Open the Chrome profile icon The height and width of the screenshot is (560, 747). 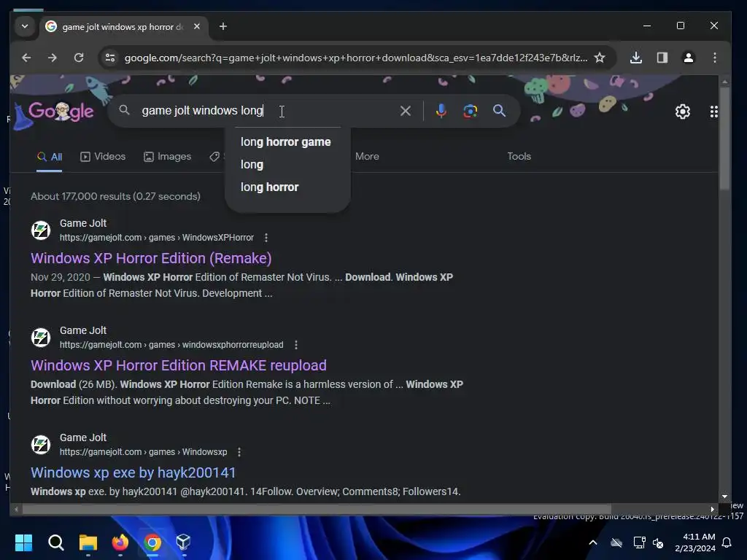click(x=689, y=58)
